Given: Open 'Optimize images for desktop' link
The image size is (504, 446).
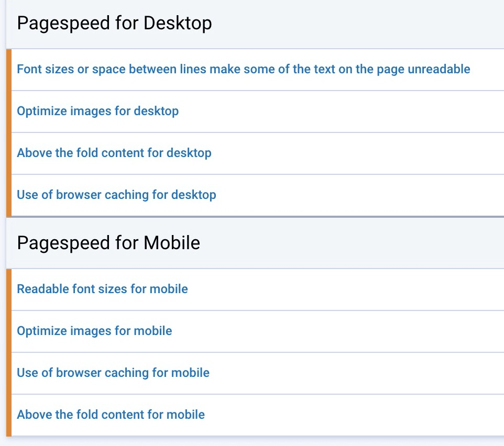Looking at the screenshot, I should click(x=98, y=111).
